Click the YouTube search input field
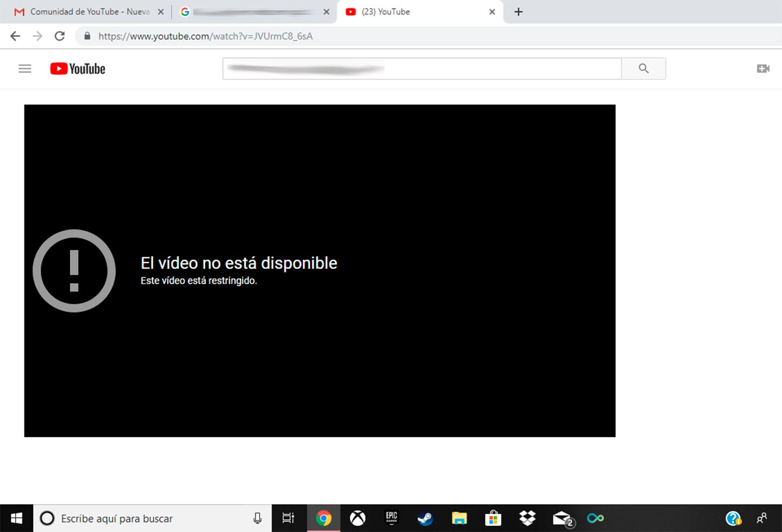The width and height of the screenshot is (782, 532). [421, 69]
